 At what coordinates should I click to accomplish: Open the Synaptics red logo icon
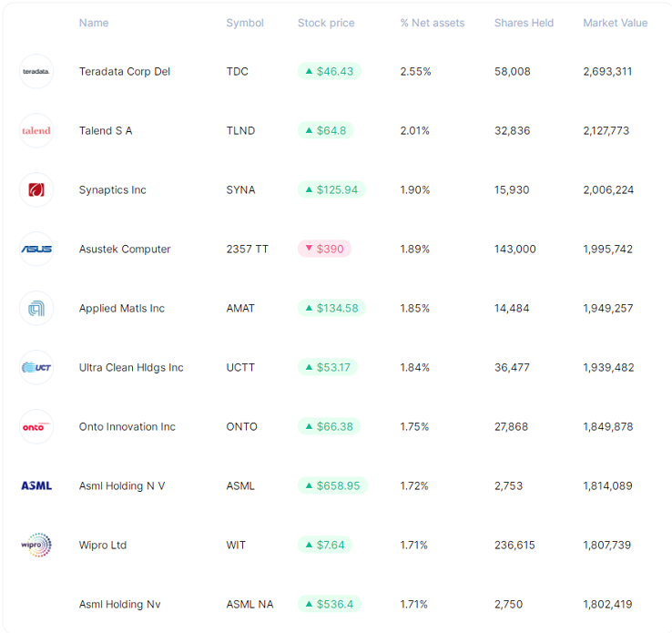coord(36,189)
